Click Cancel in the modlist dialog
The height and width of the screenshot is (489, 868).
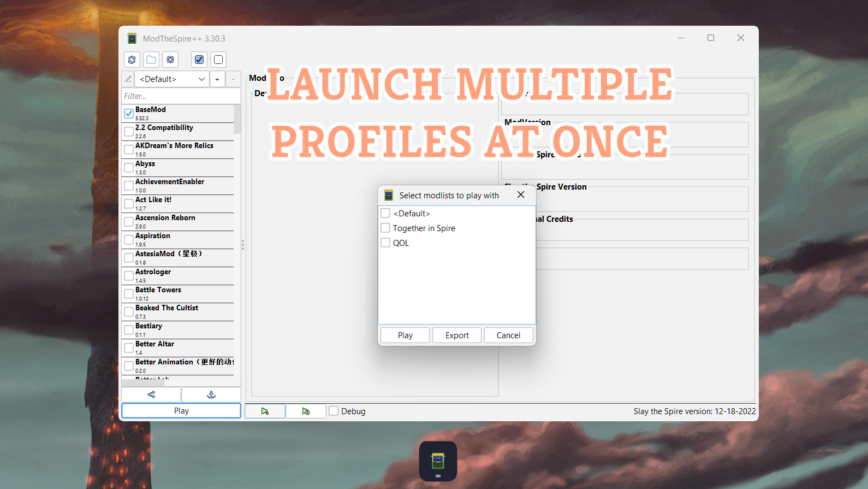(x=508, y=335)
